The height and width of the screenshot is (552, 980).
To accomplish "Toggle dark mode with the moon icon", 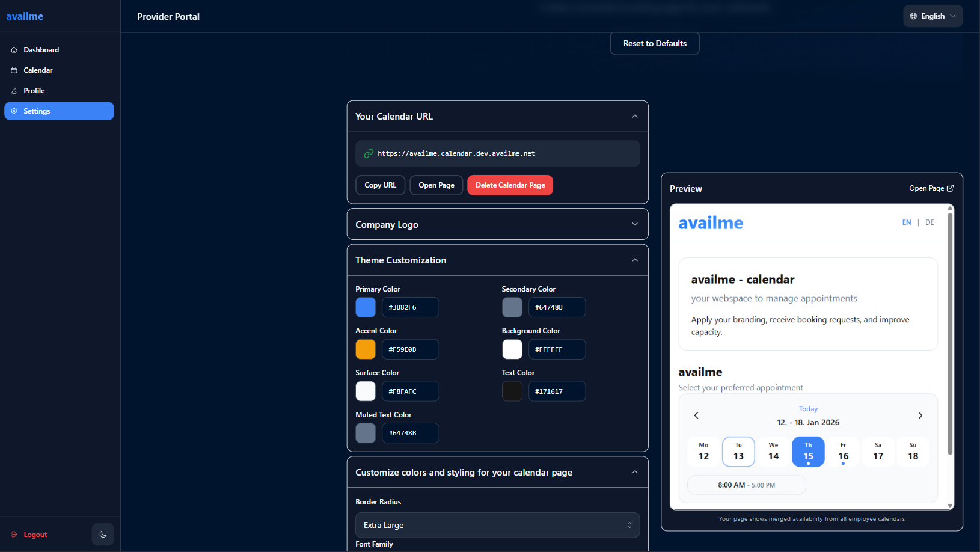I will click(102, 534).
